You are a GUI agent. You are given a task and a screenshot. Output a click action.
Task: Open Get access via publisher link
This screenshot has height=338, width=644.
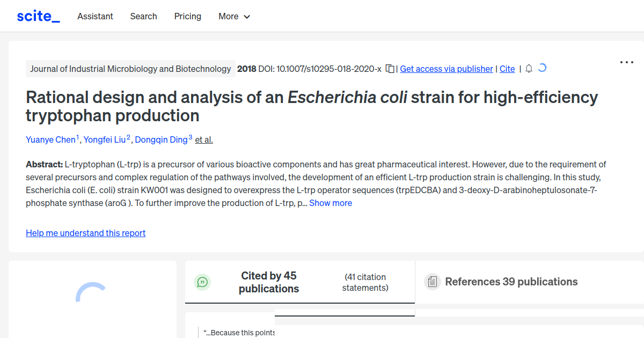446,69
